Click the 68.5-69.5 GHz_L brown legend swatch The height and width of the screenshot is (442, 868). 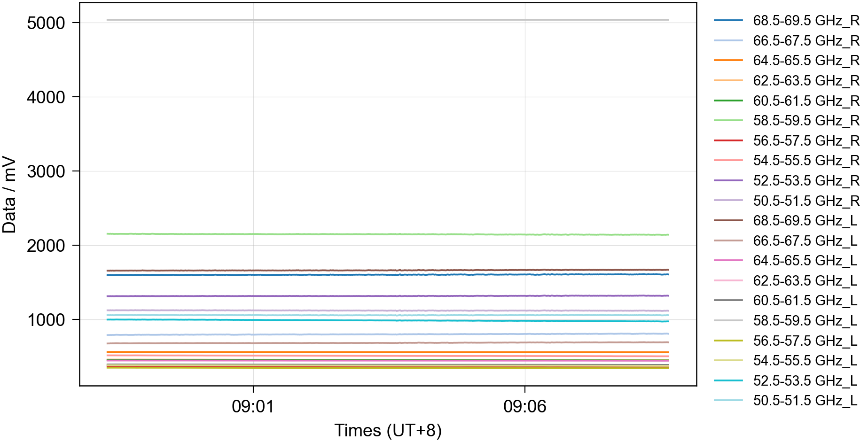click(728, 220)
